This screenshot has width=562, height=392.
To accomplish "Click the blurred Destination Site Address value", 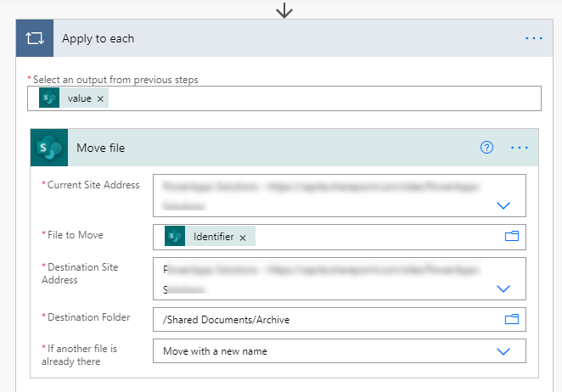I will click(321, 279).
